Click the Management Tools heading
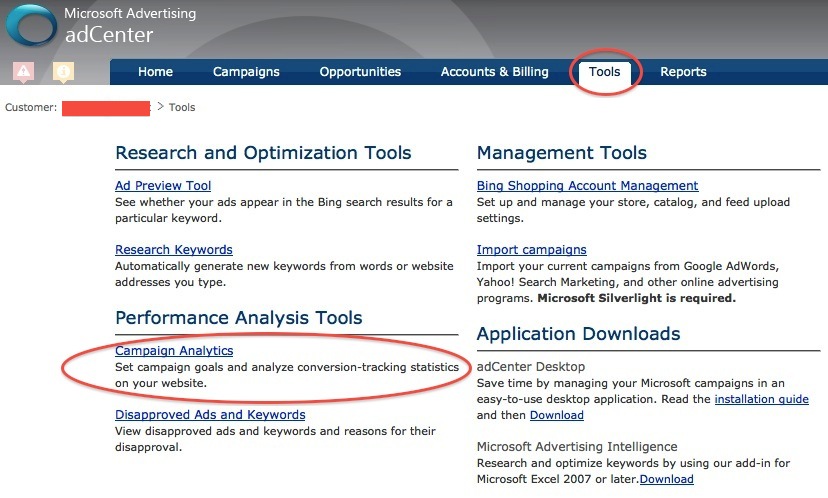Viewport: 828px width, 498px height. click(x=562, y=153)
